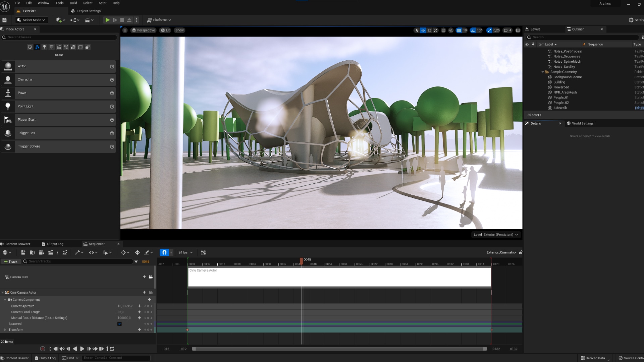Switch to the Output Log tab
The height and width of the screenshot is (362, 644).
pos(55,244)
